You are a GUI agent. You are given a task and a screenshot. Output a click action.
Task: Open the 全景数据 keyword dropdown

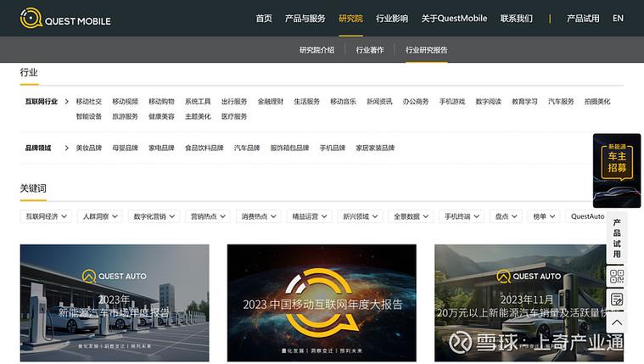coord(411,216)
